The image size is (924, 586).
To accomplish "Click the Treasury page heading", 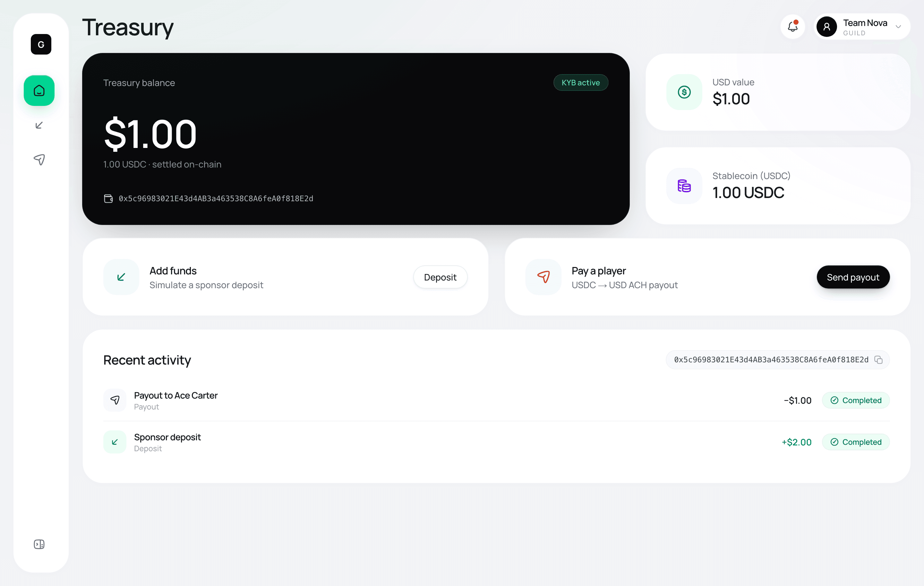I will pyautogui.click(x=128, y=28).
